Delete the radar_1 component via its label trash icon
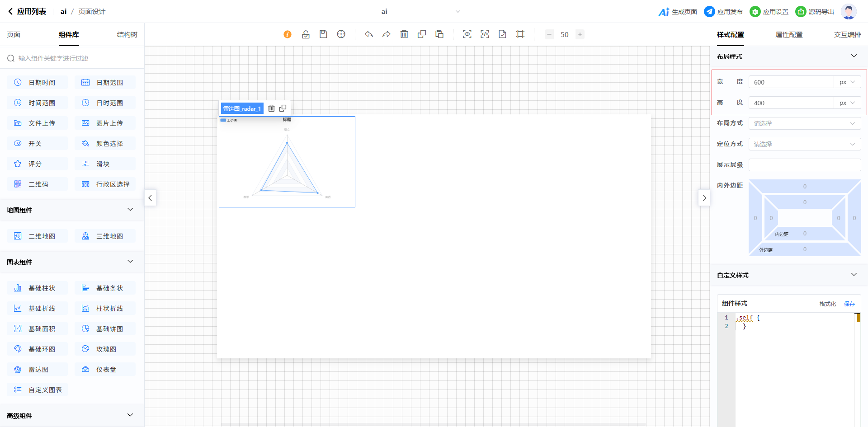Screen dimensions: 868x427 pos(271,108)
